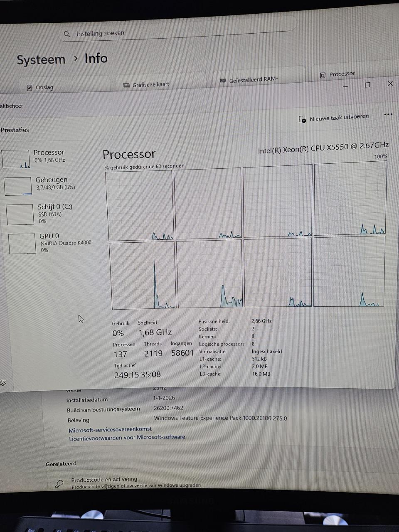Run a new task via 'Nieuwe taak uitvoeren'

point(334,118)
